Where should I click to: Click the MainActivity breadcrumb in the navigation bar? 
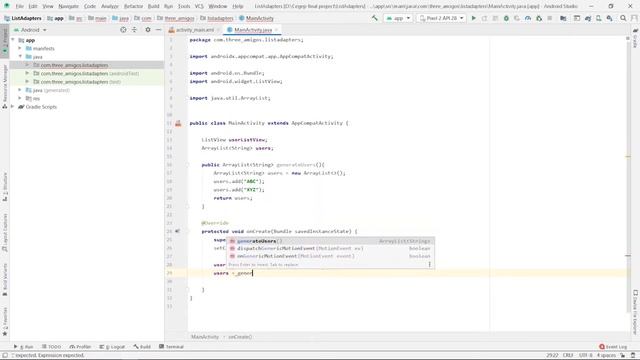(256, 18)
